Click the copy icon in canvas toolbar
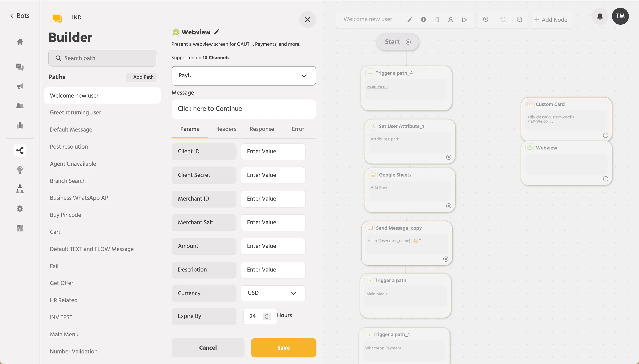The width and height of the screenshot is (639, 364). (437, 19)
